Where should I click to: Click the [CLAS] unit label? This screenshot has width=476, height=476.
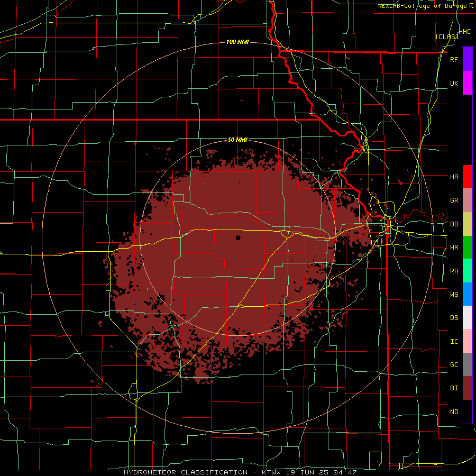pyautogui.click(x=446, y=36)
